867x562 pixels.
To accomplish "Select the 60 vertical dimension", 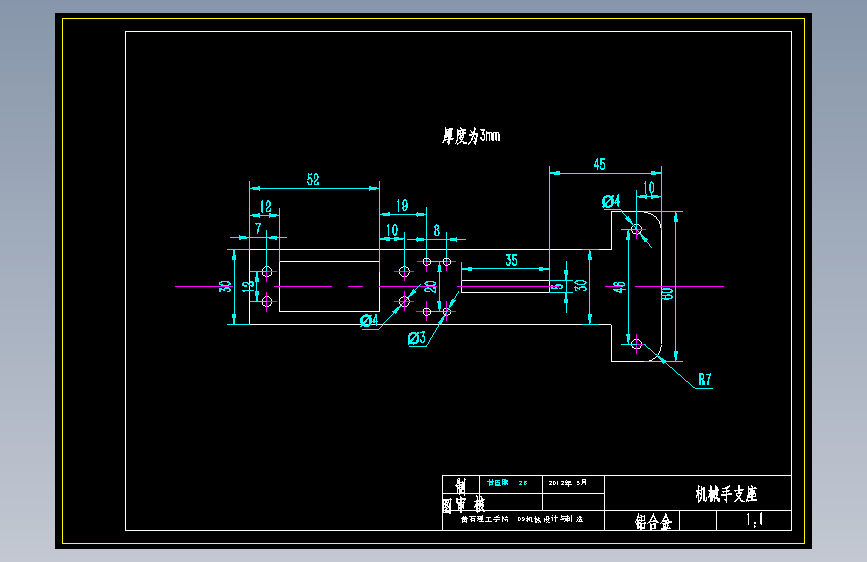I will 668,293.
